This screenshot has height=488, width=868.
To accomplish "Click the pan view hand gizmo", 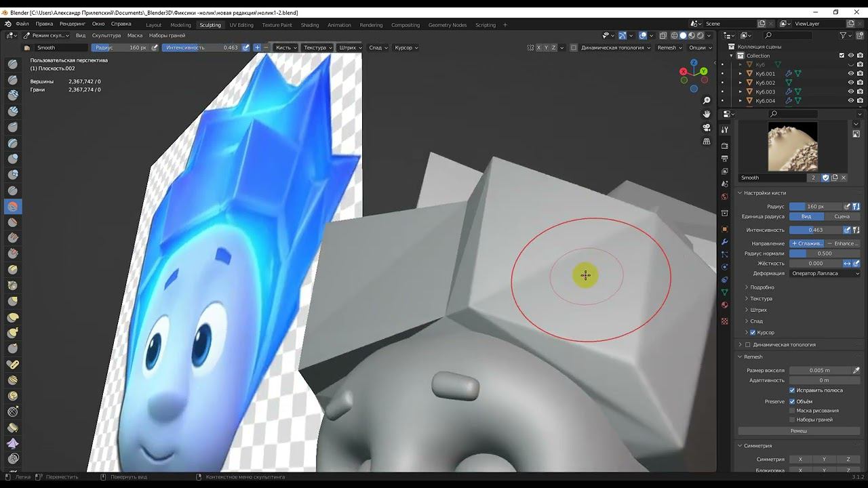I will (707, 114).
